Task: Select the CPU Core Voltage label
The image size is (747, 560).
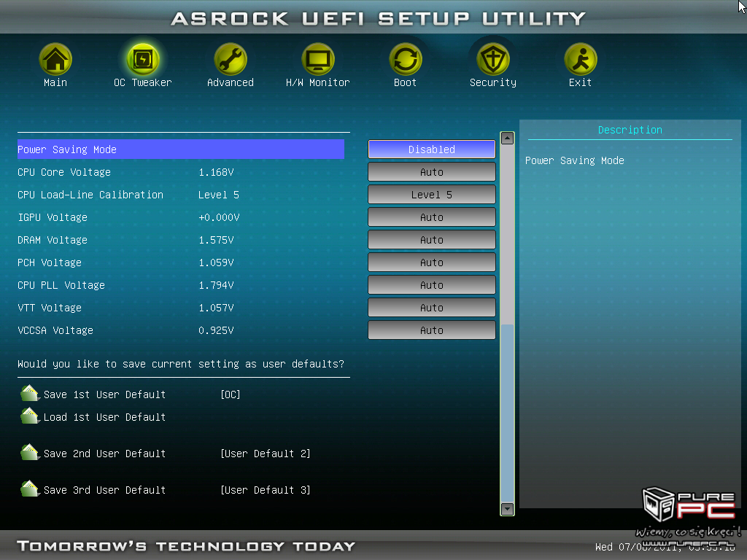Action: 64,172
